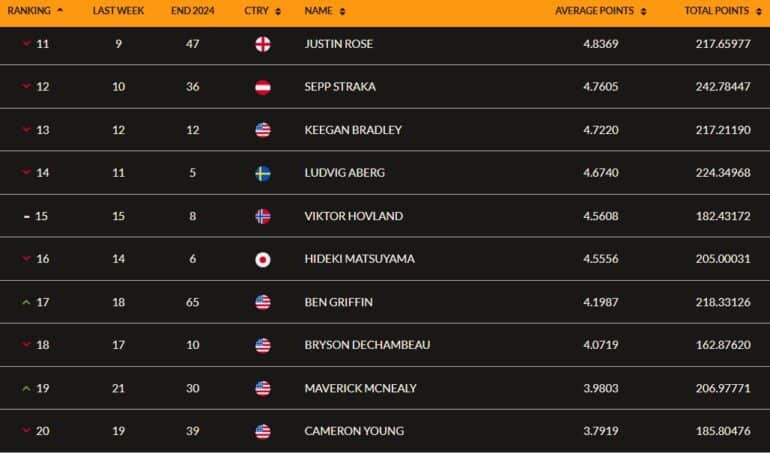Open Bryson DeChambeau player name link
The height and width of the screenshot is (453, 770).
[x=367, y=345]
